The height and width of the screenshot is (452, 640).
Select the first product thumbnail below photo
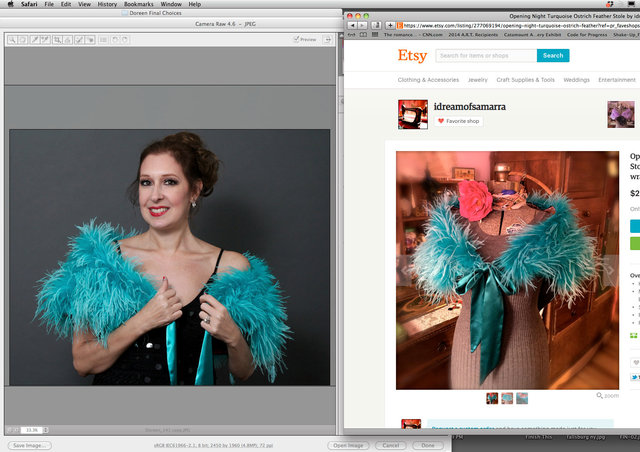[492, 398]
